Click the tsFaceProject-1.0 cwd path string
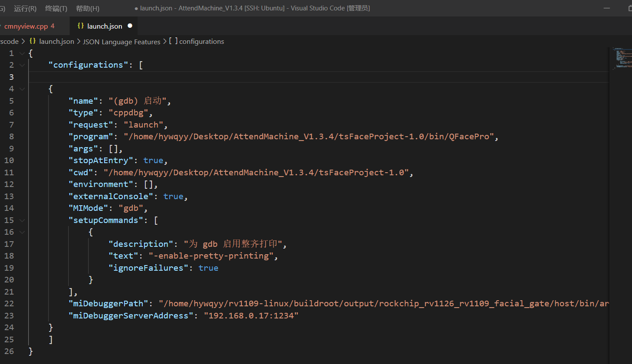 [x=256, y=173]
